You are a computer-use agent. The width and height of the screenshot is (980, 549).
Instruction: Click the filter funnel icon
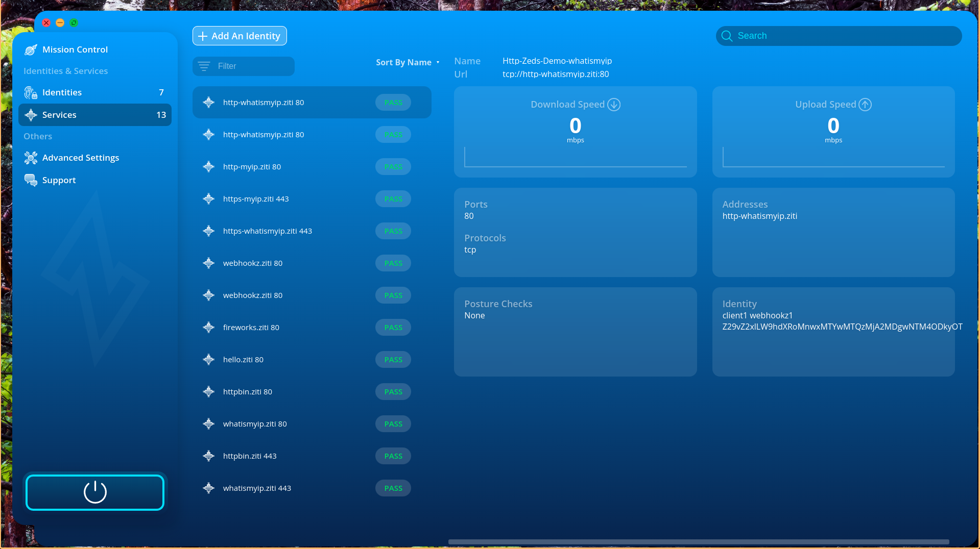(204, 66)
